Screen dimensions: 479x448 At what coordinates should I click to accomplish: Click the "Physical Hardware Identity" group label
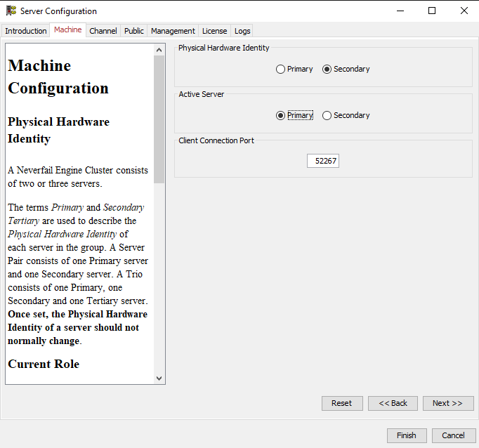tap(223, 48)
